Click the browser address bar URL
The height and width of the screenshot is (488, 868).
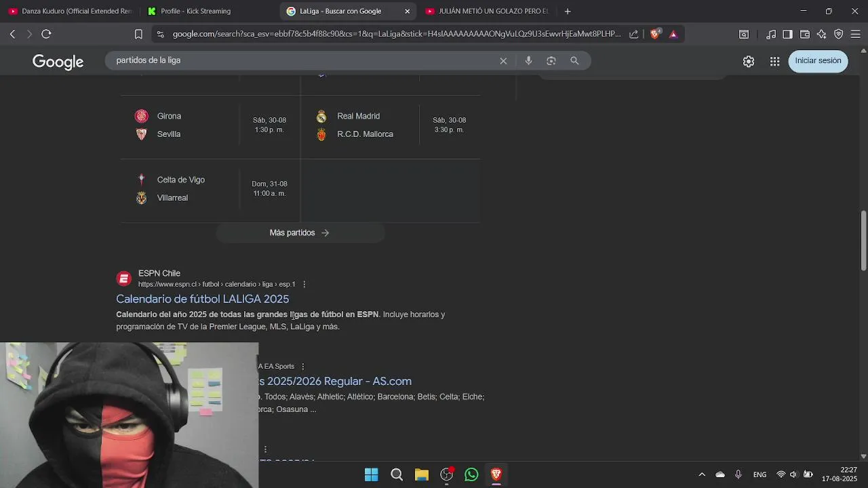pos(397,34)
